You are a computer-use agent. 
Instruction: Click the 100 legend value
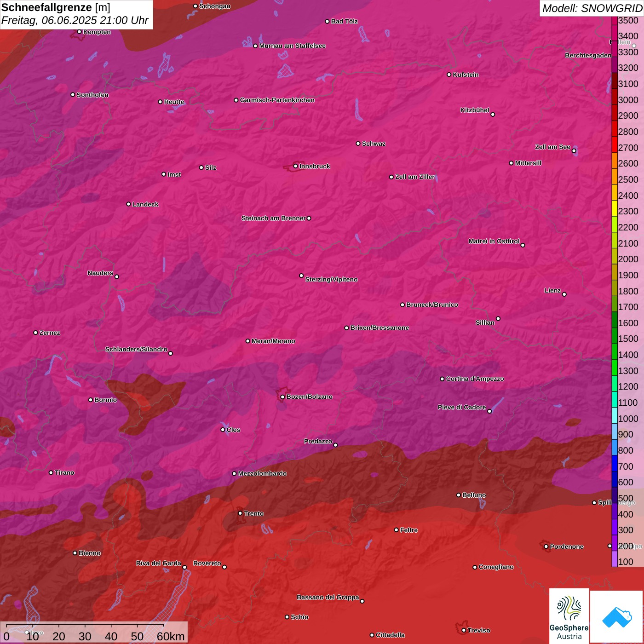626,562
